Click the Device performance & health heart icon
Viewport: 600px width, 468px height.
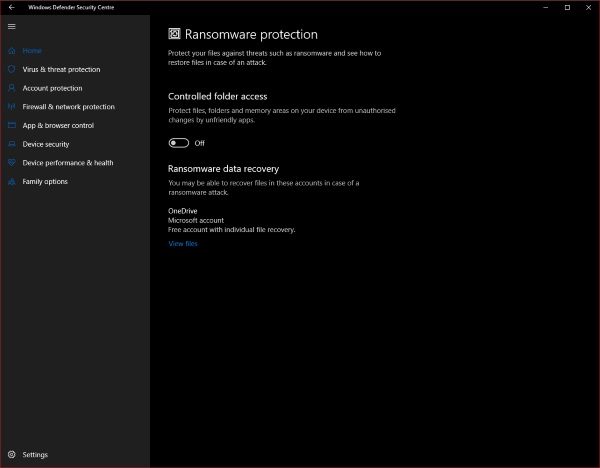pyautogui.click(x=11, y=162)
